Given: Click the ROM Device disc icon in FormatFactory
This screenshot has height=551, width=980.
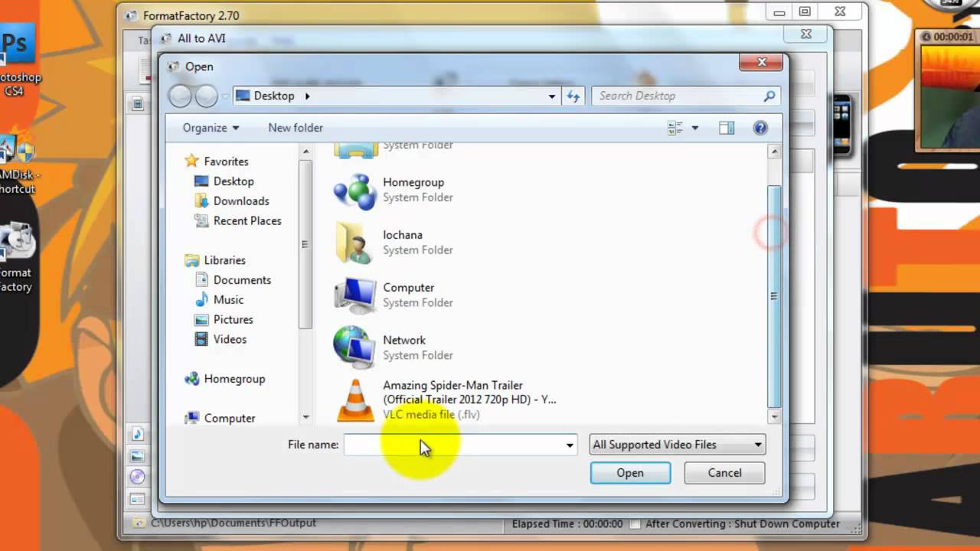Looking at the screenshot, I should click(138, 477).
